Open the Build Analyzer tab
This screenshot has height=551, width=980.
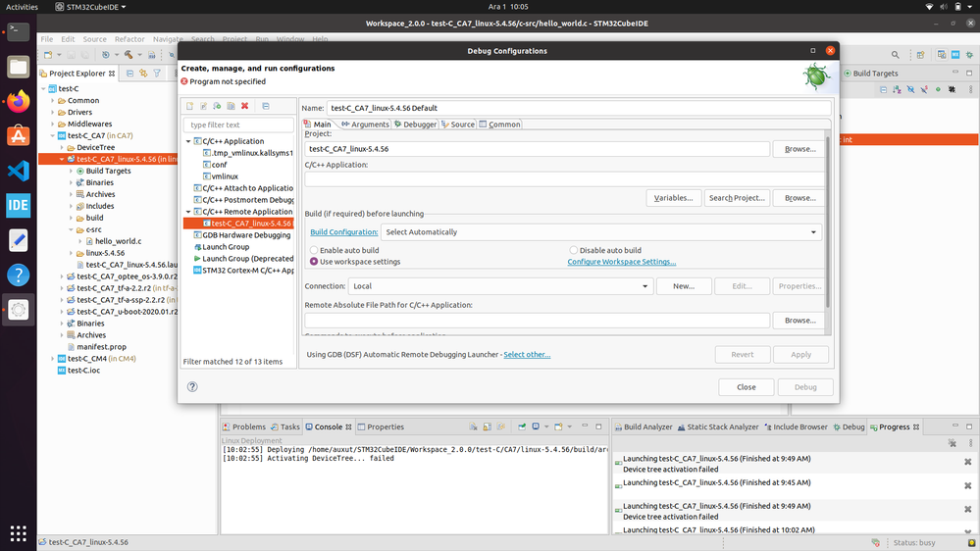point(644,426)
